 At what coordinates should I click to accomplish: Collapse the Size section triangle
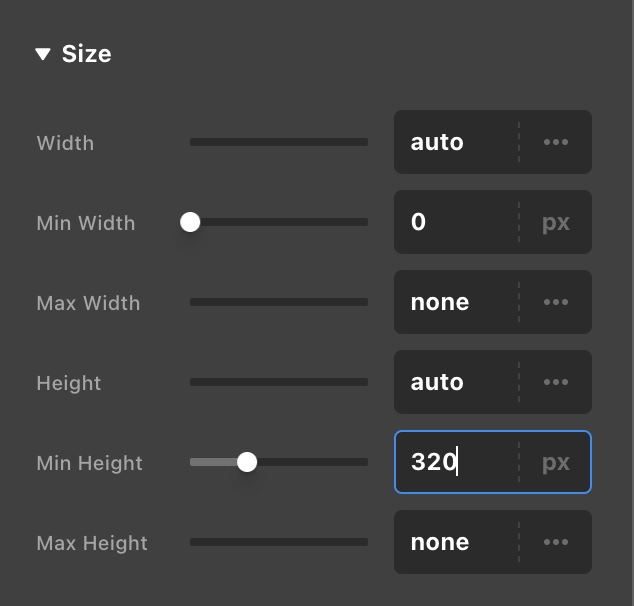42,54
